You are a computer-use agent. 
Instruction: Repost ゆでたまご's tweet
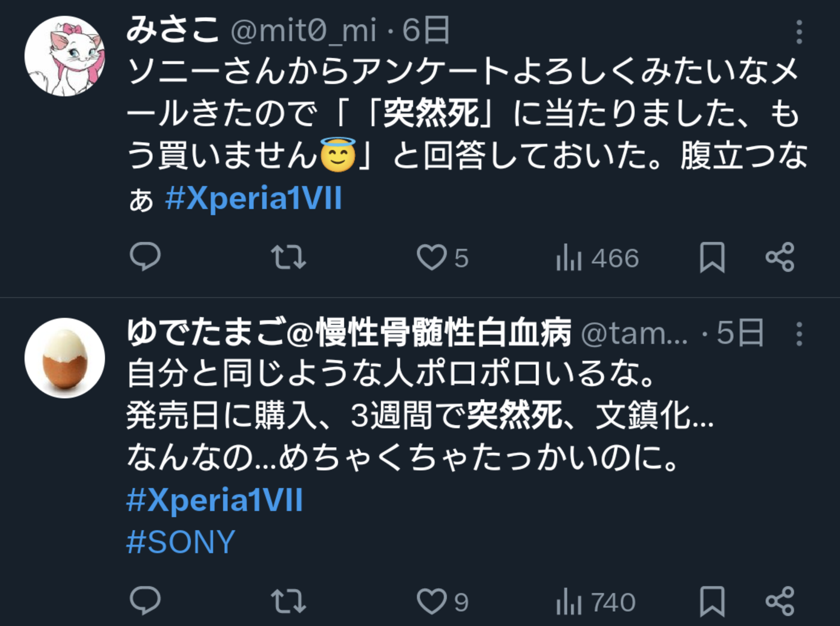point(288,601)
